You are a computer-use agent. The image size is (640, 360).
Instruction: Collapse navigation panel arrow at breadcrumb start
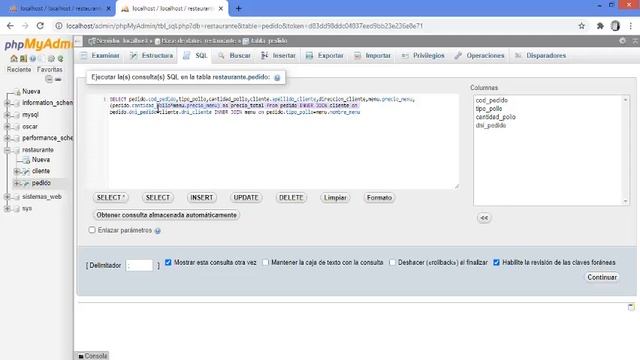pos(78,41)
